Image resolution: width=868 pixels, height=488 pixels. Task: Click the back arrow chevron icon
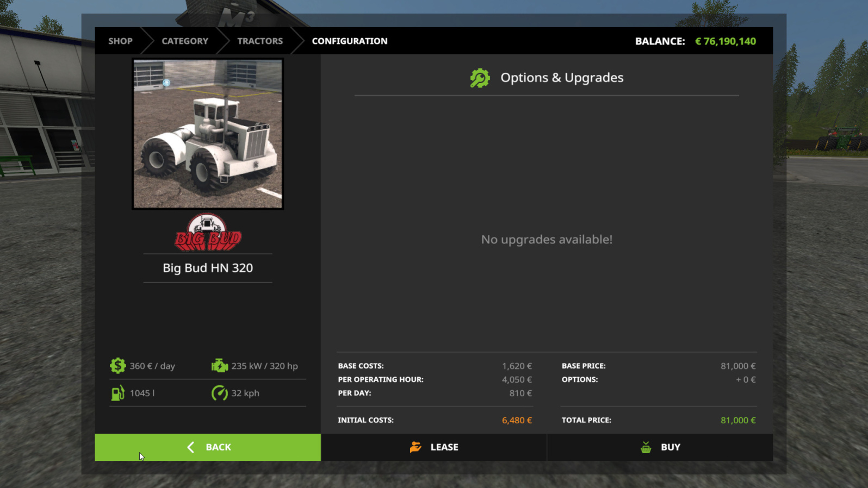tap(191, 447)
